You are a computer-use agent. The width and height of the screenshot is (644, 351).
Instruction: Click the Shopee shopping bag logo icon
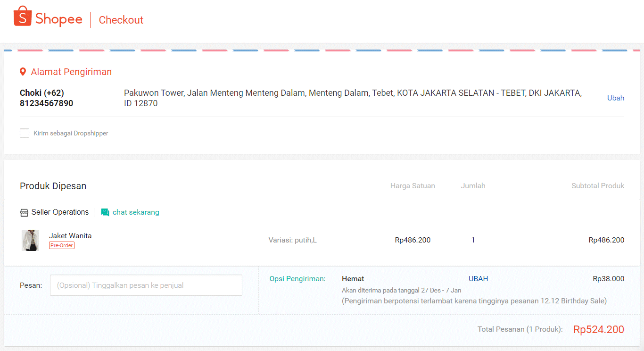point(22,17)
